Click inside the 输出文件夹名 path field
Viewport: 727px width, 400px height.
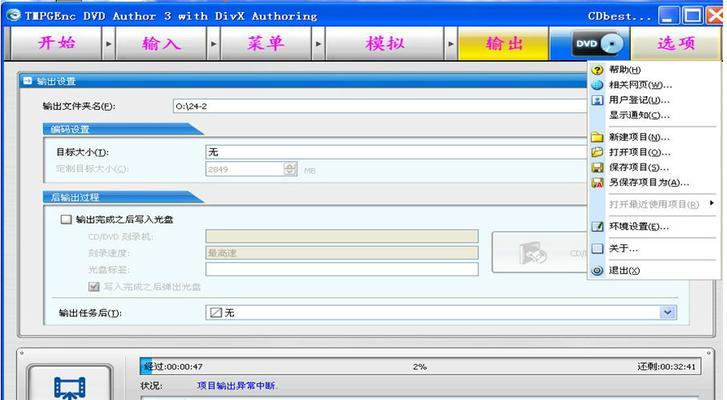[x=380, y=106]
